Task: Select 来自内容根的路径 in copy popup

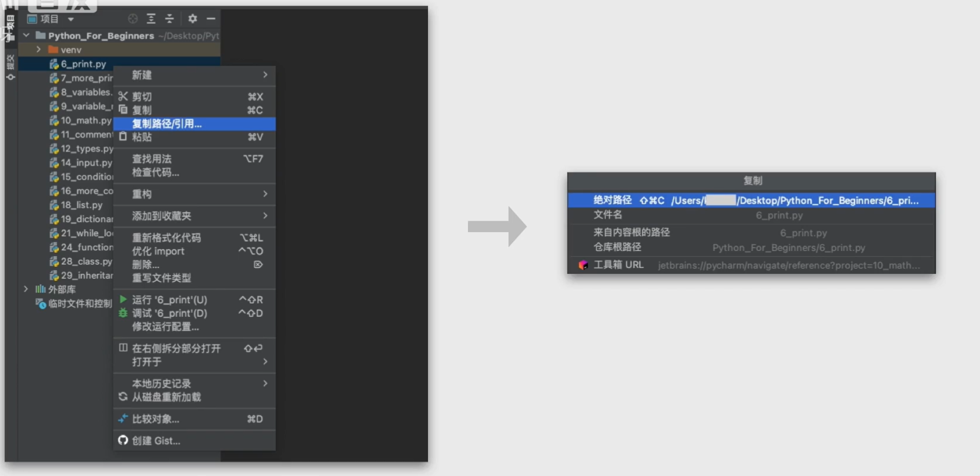Action: tap(751, 233)
